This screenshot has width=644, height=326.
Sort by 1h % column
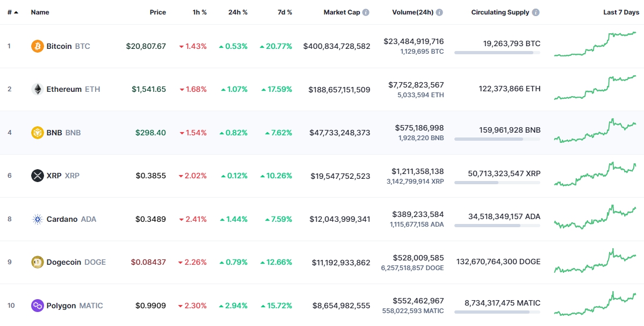200,12
